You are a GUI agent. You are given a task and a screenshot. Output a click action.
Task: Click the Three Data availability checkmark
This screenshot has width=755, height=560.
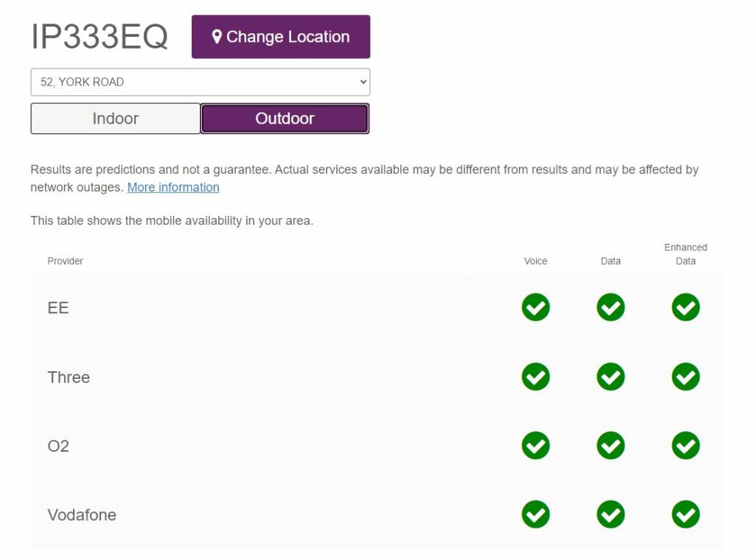click(x=610, y=377)
